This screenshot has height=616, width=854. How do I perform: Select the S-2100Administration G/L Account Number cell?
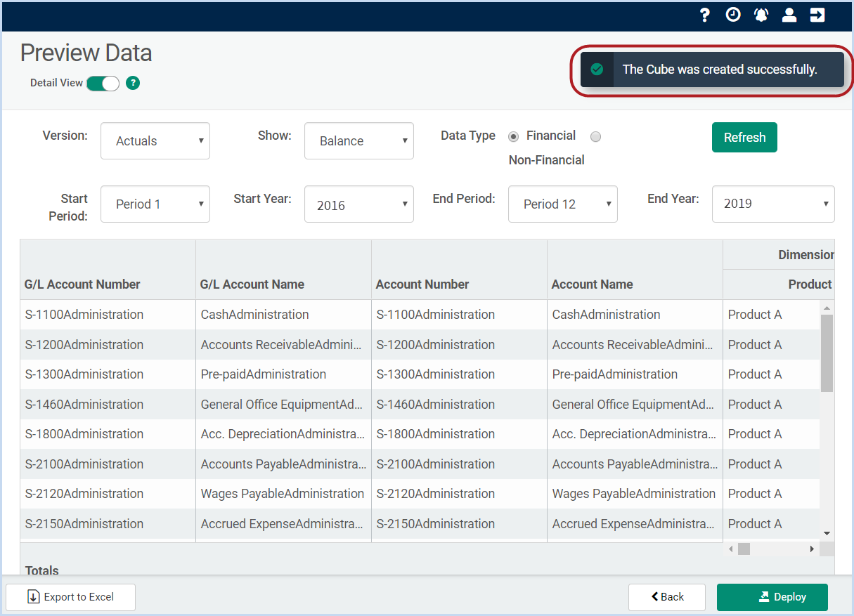coord(108,464)
